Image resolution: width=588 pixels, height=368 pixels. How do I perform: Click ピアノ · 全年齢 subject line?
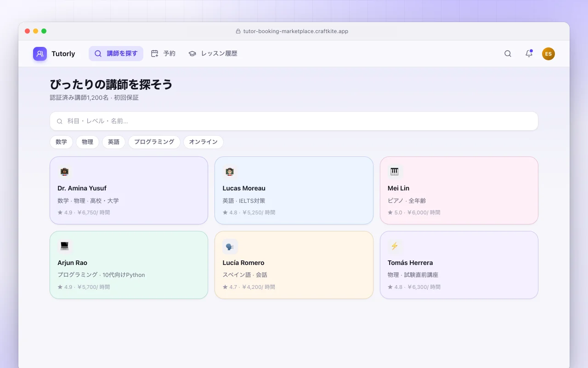(x=407, y=201)
